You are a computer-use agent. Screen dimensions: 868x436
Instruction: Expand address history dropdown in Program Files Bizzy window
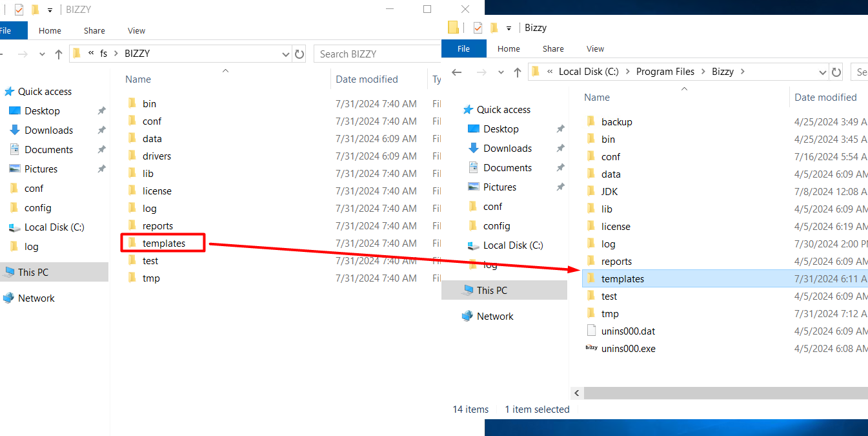point(822,72)
